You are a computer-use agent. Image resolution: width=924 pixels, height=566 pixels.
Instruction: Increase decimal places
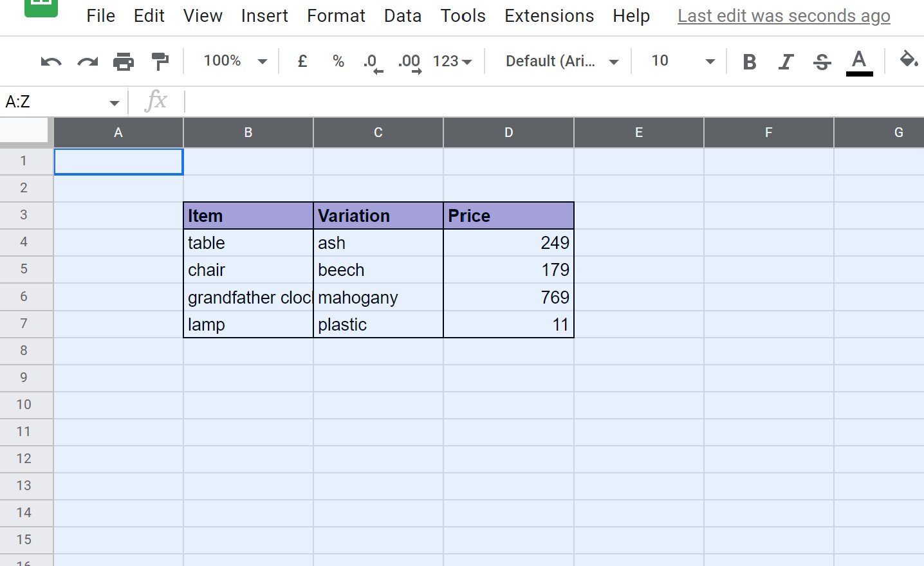409,61
